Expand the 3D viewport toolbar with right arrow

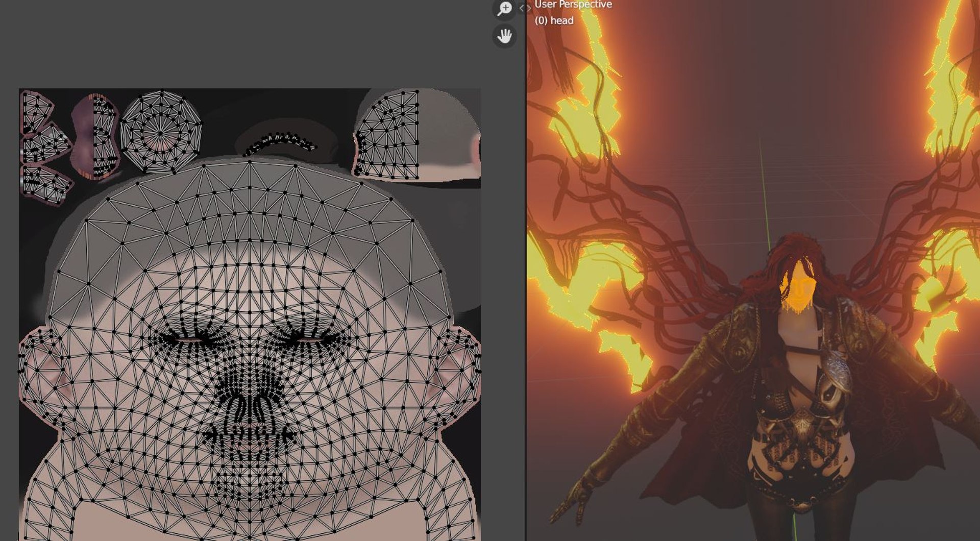tap(529, 8)
